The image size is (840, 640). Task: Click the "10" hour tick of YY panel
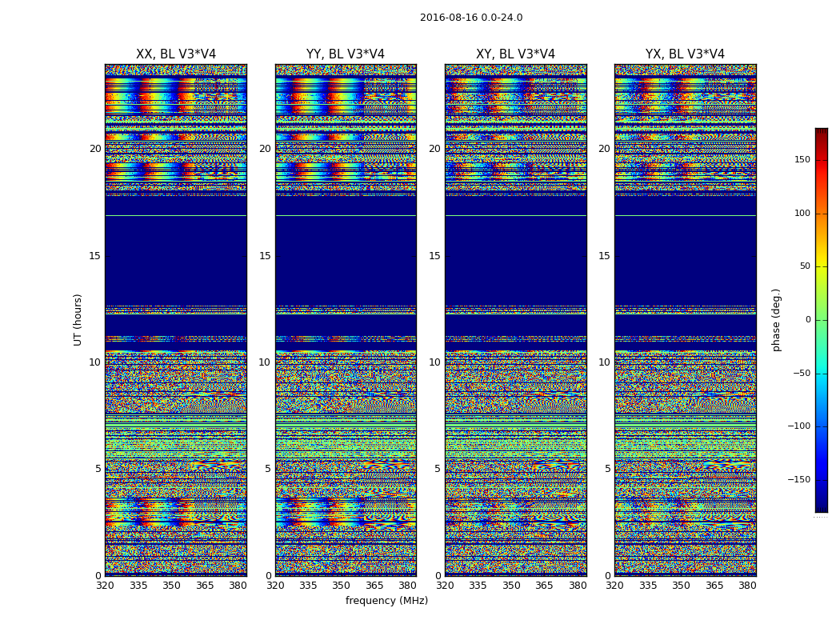tap(265, 362)
